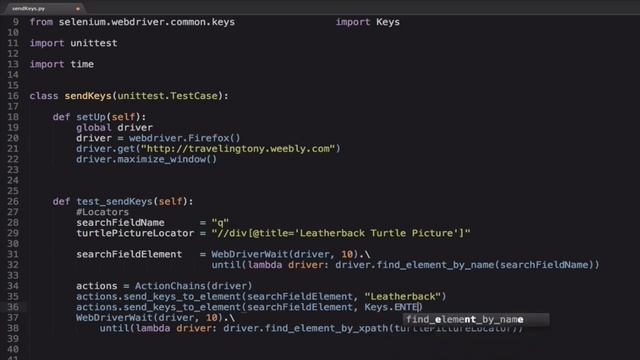This screenshot has height=360, width=640.
Task: Switch to the sendKeys.py tab
Action: 43,8
